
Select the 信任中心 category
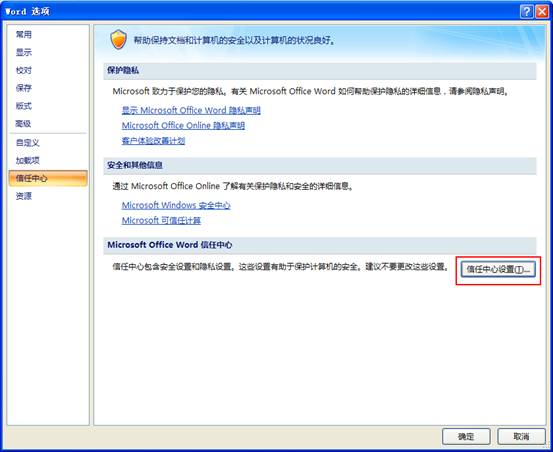pyautogui.click(x=48, y=178)
